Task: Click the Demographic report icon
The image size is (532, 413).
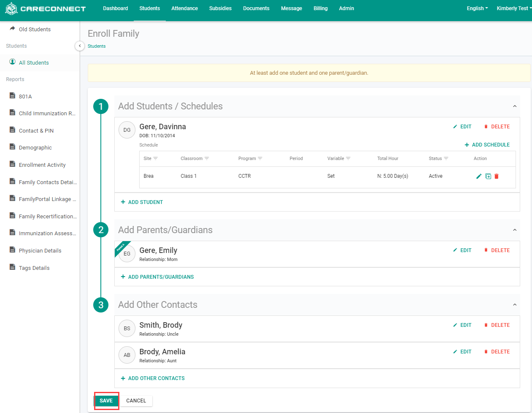Action: click(13, 147)
